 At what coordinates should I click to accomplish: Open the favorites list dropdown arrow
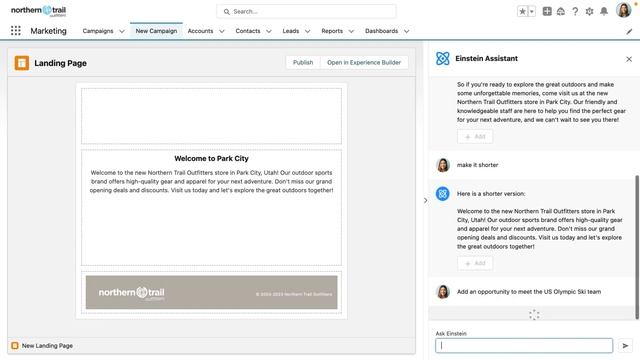(531, 11)
